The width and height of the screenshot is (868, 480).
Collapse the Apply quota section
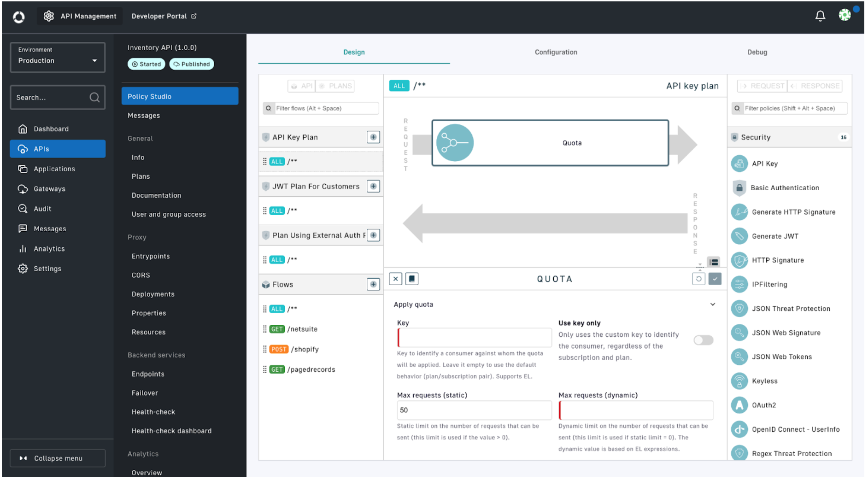(713, 304)
